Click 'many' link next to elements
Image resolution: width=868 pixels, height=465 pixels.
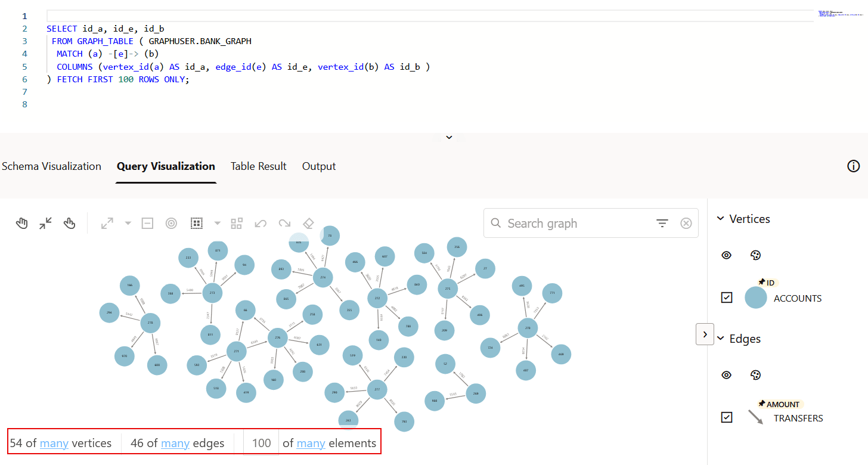[311, 443]
